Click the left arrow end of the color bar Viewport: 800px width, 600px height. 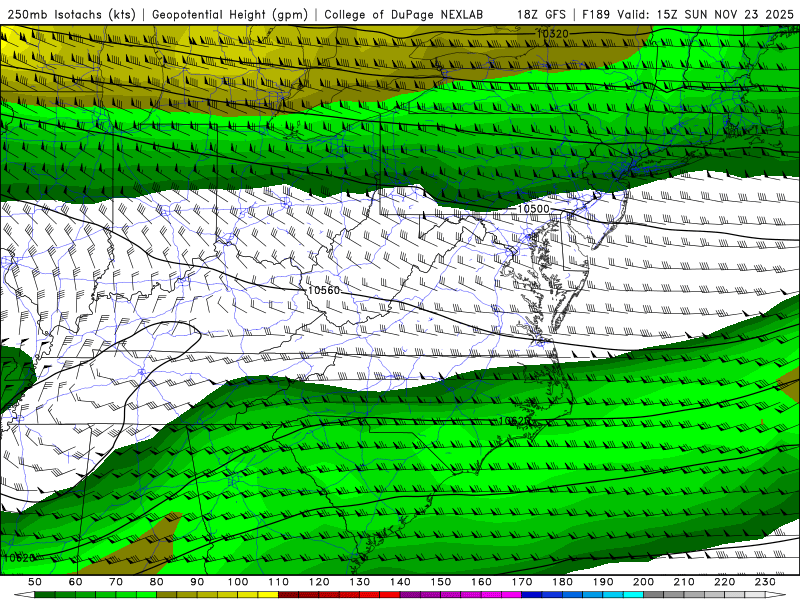pyautogui.click(x=24, y=595)
